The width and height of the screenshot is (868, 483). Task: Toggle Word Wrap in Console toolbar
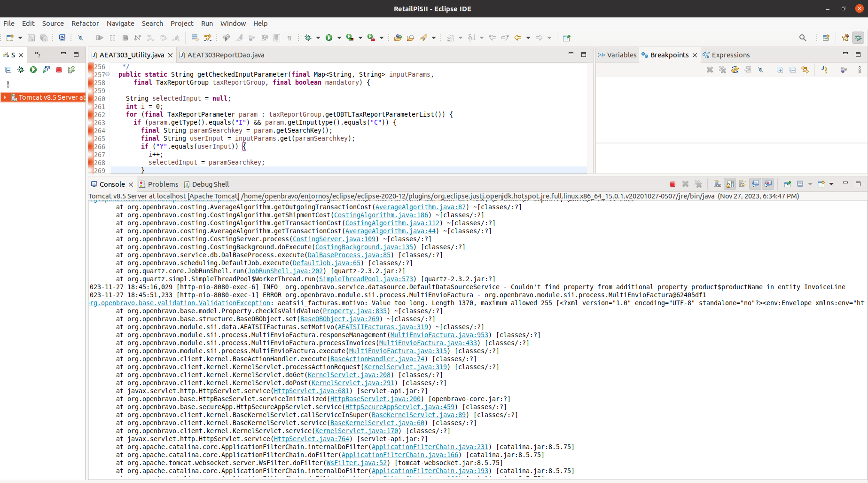[x=743, y=184]
